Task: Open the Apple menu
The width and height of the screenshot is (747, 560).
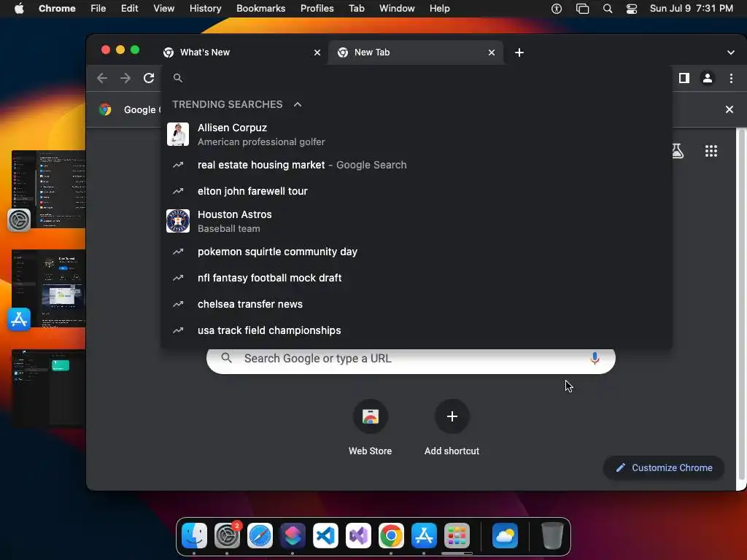Action: coord(19,8)
